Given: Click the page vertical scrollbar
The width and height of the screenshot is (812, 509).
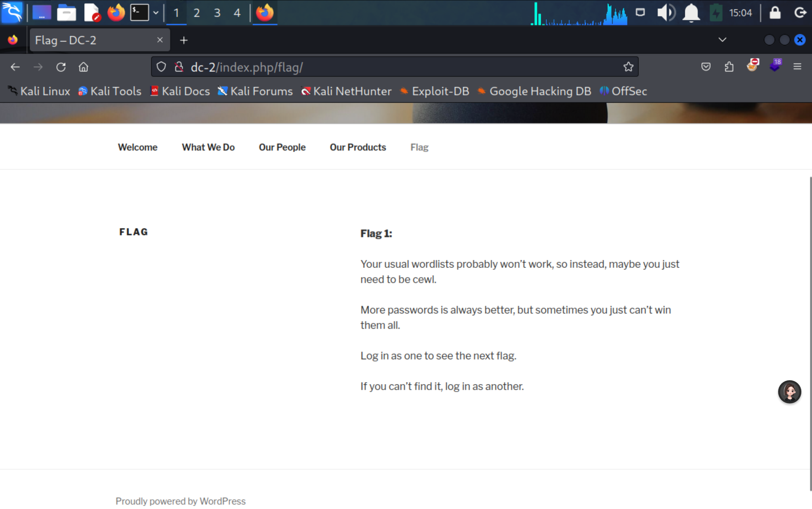Looking at the screenshot, I should click(x=810, y=333).
